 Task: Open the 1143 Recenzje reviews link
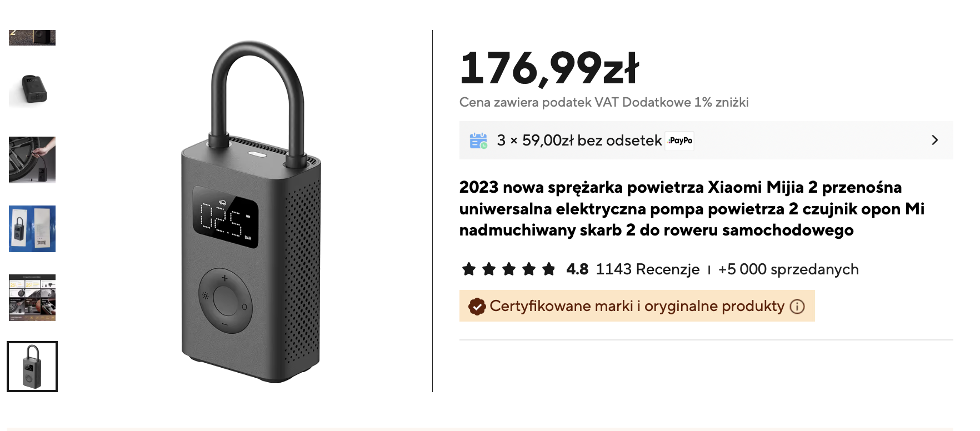648,269
